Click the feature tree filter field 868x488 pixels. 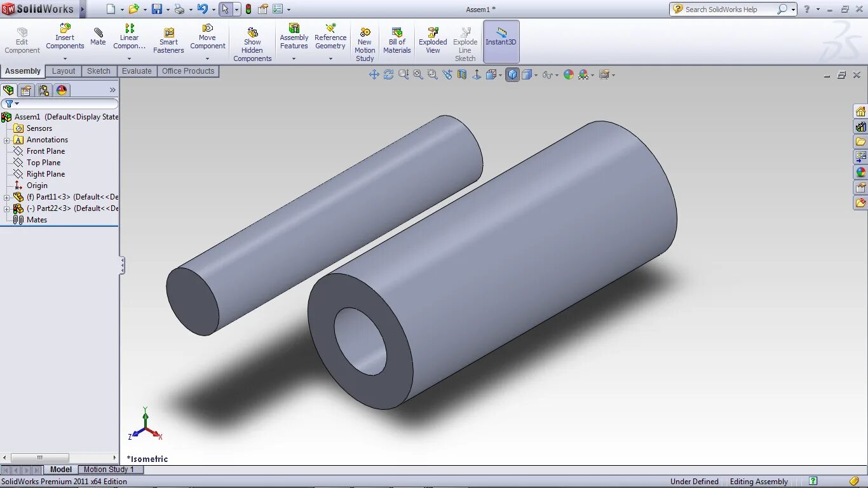point(60,104)
